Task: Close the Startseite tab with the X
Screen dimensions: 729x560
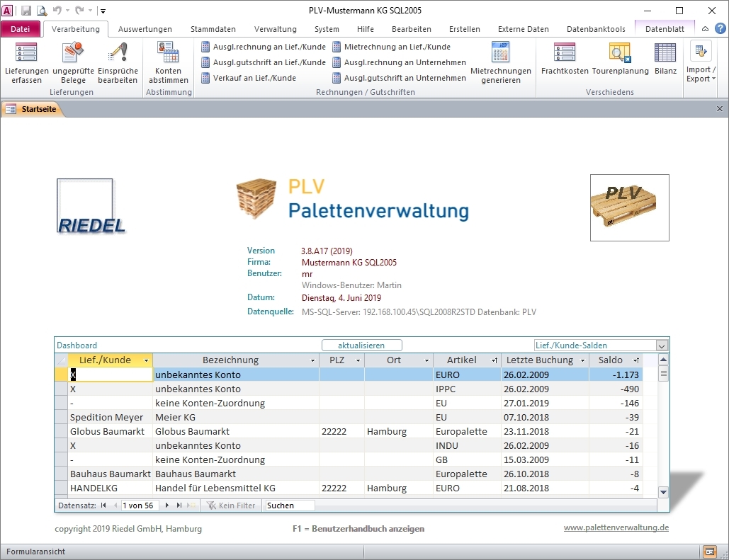Action: pos(720,109)
